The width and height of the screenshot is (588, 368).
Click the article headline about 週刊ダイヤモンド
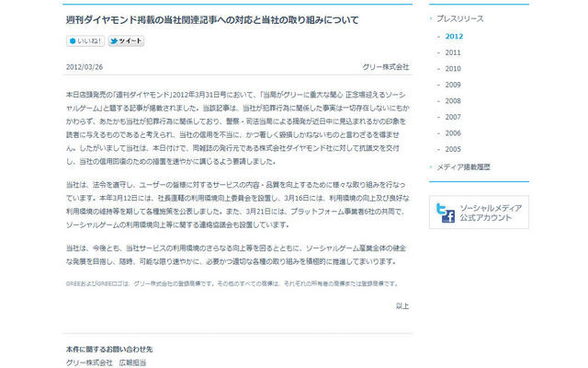coord(212,20)
